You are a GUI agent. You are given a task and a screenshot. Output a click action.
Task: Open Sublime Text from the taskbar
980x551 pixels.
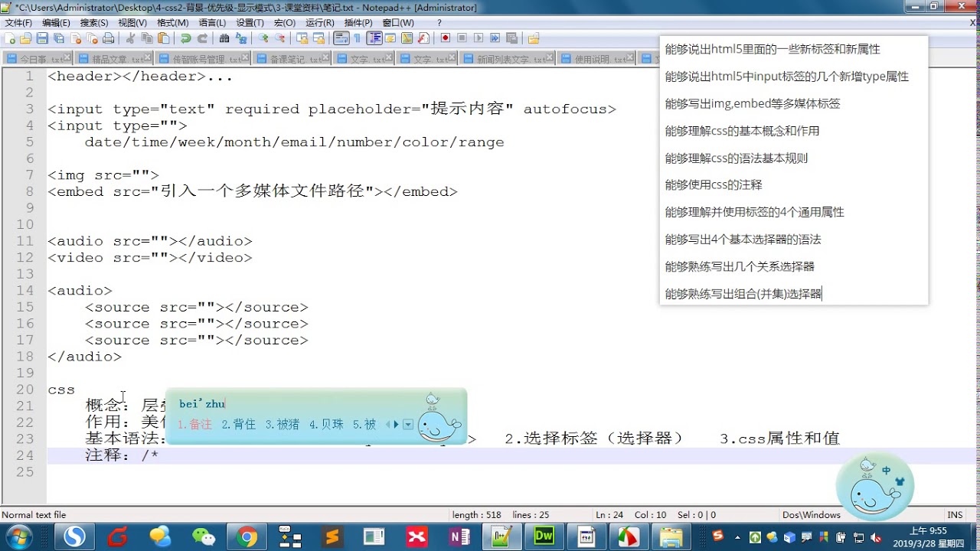pos(332,537)
